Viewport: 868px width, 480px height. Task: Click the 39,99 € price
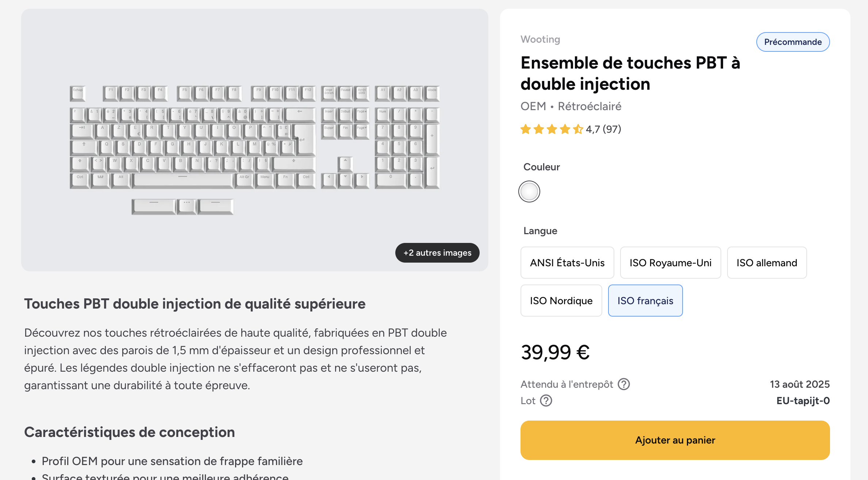tap(555, 352)
